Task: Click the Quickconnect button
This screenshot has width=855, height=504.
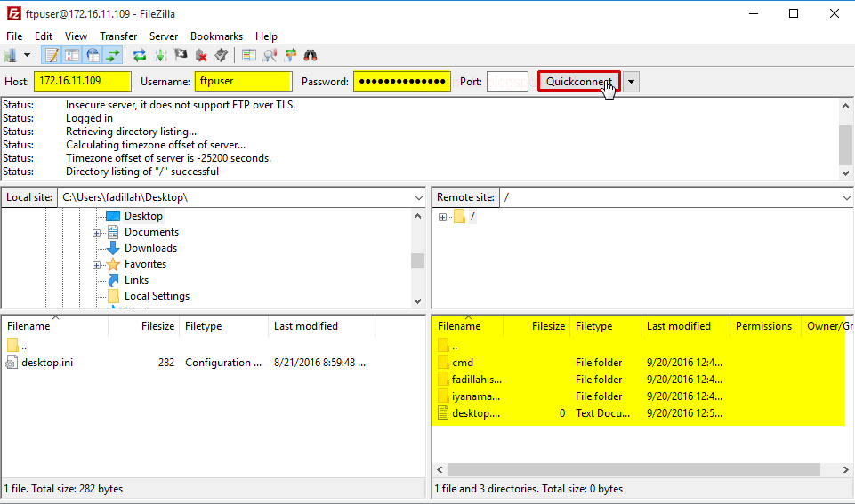Action: 579,81
